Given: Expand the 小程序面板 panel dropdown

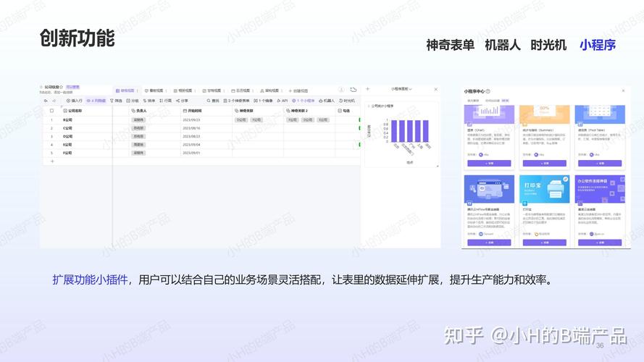Looking at the screenshot, I should click(x=401, y=88).
